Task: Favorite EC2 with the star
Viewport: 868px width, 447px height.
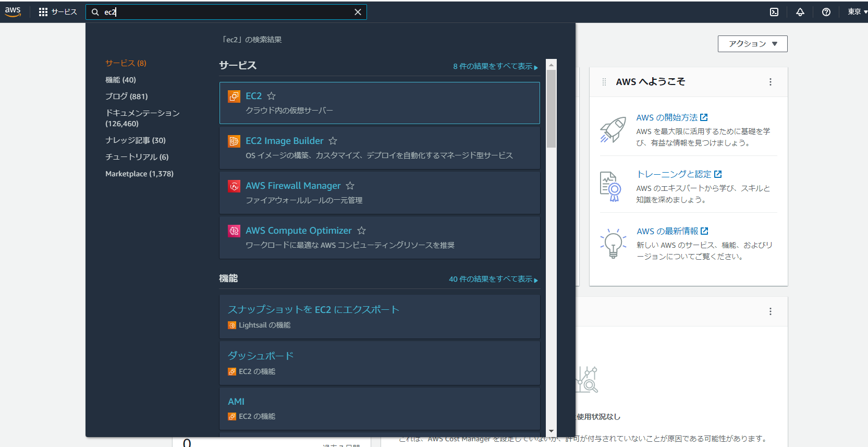Action: (271, 96)
